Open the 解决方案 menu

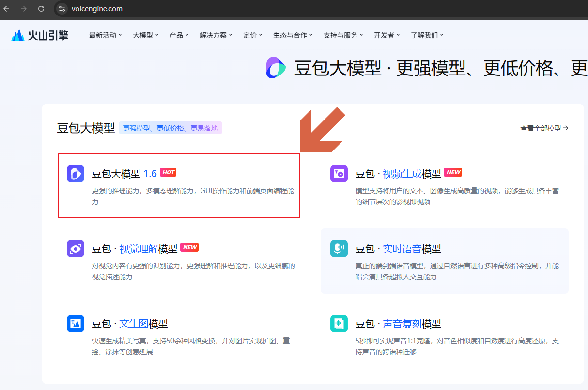click(x=216, y=35)
